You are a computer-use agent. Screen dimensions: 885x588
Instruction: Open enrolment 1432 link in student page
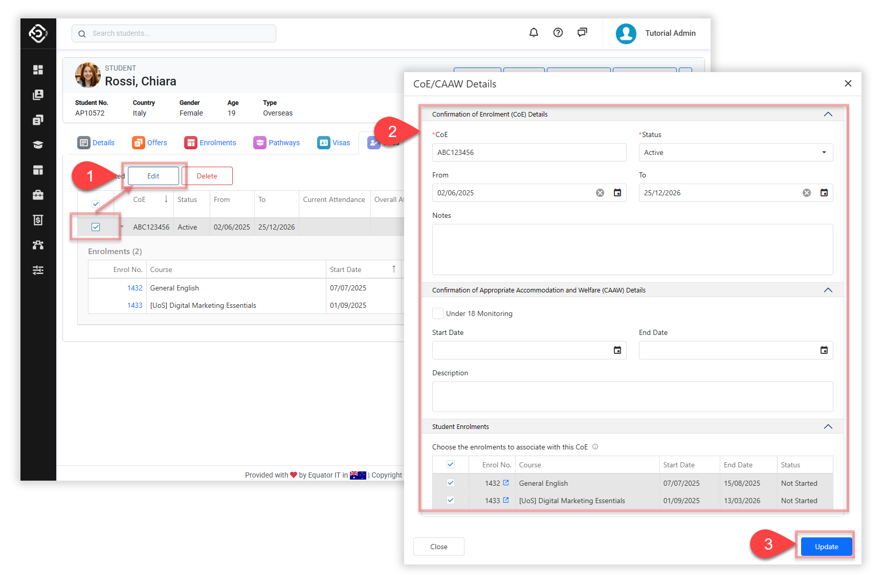click(135, 288)
